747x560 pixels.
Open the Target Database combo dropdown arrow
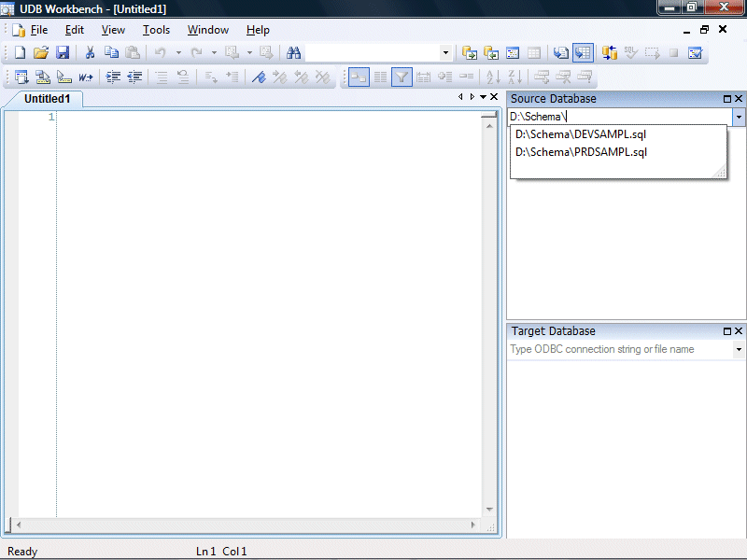739,349
